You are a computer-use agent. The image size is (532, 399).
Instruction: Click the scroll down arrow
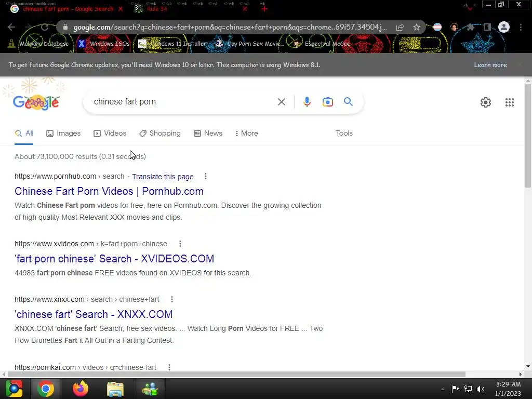(528, 366)
